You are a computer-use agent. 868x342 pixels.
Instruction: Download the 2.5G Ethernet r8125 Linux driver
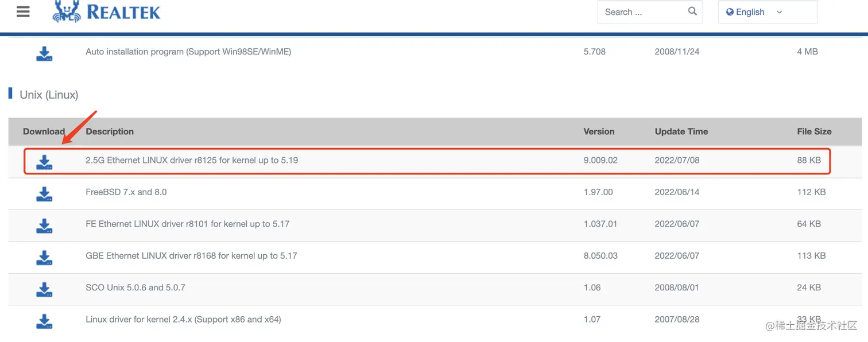click(44, 162)
